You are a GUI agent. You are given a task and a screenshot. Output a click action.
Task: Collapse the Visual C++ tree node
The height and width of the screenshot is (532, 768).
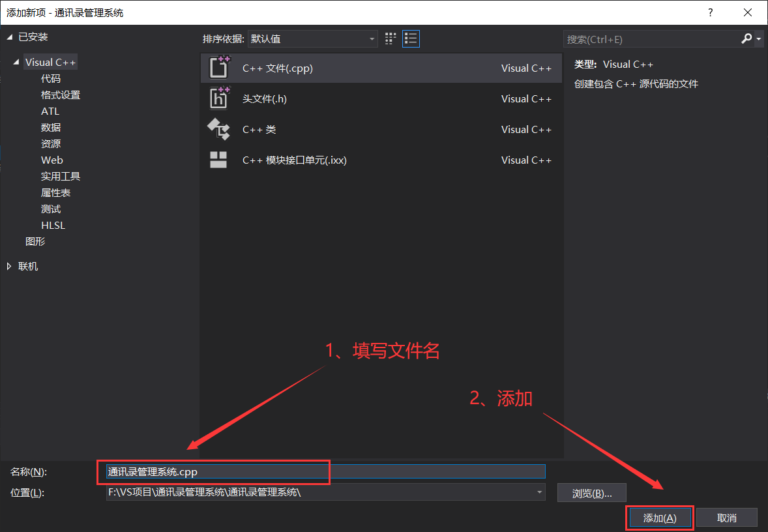pos(15,61)
